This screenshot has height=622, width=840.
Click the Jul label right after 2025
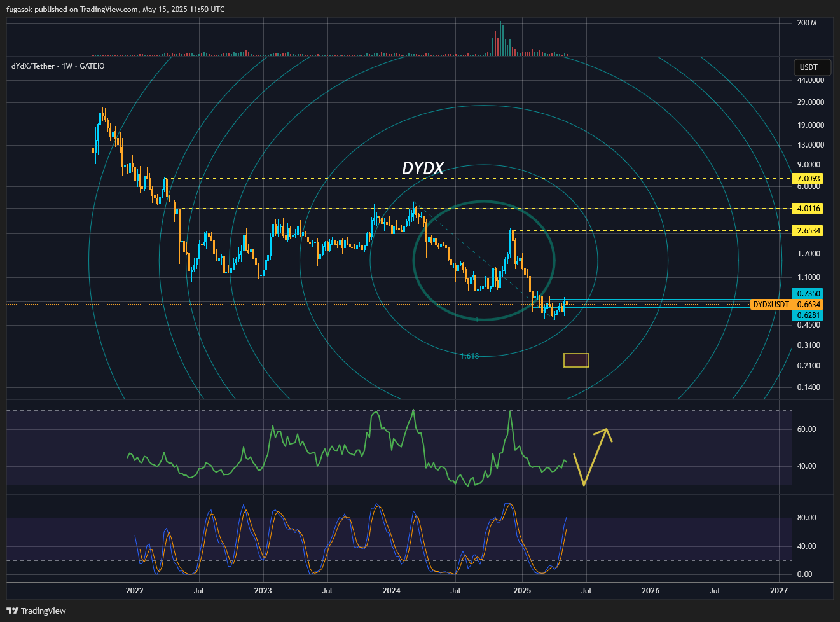pyautogui.click(x=586, y=591)
